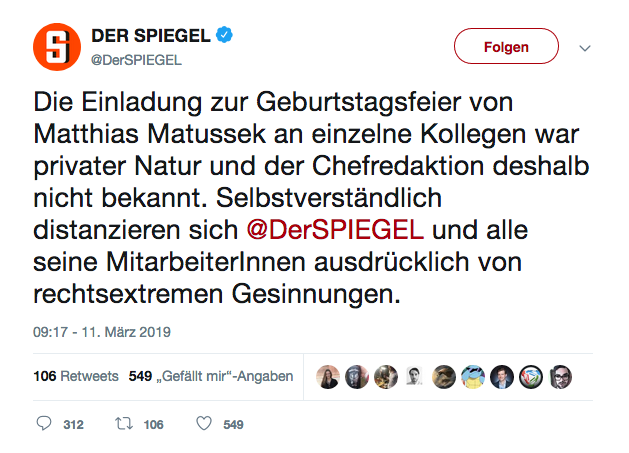View the 549 "Gefällt mir"-Angaben list
Viewport: 629px width, 453px height.
210,377
